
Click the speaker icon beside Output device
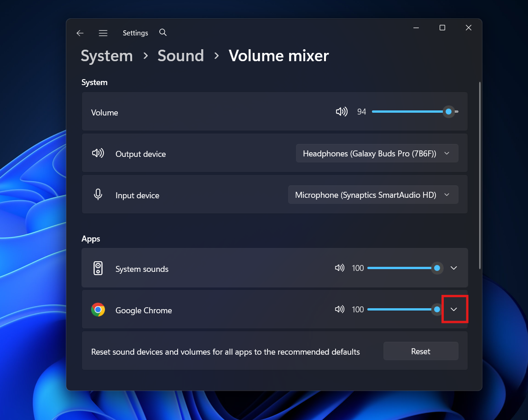(x=98, y=153)
